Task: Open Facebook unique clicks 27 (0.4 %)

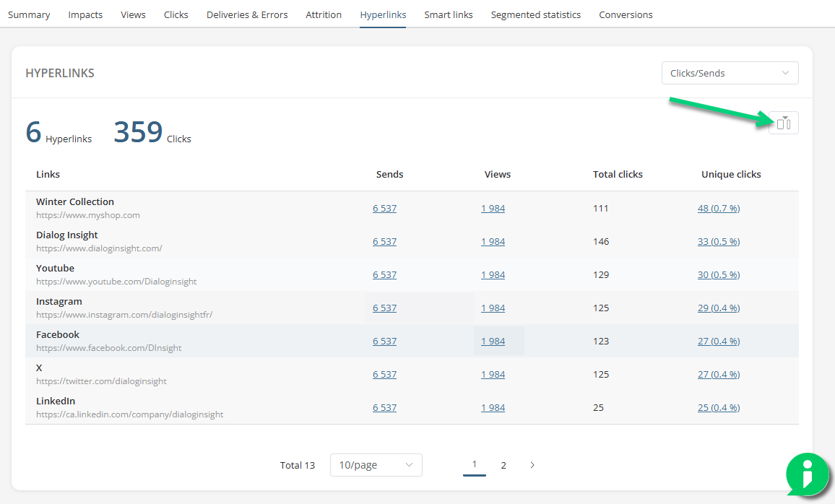Action: 719,342
